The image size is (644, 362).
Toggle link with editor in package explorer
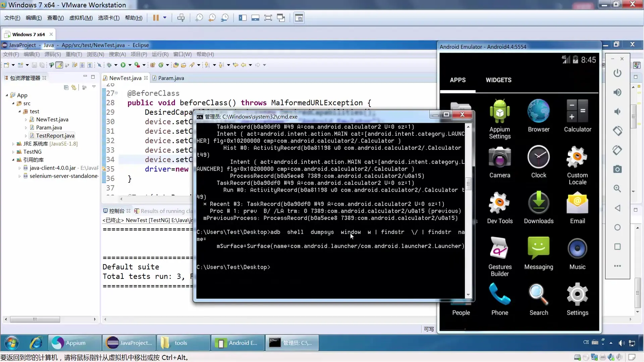(x=74, y=87)
